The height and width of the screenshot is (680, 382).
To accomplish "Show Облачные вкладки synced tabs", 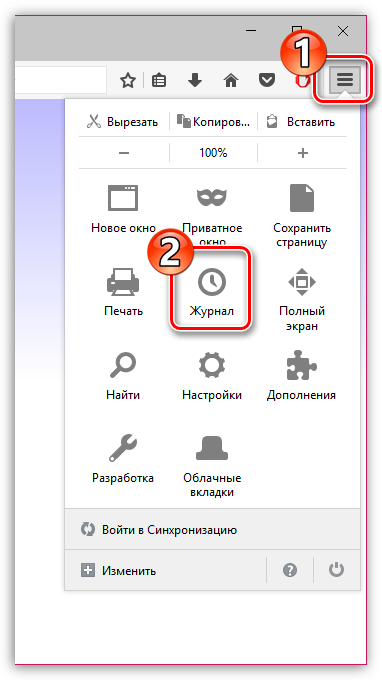I will point(212,466).
